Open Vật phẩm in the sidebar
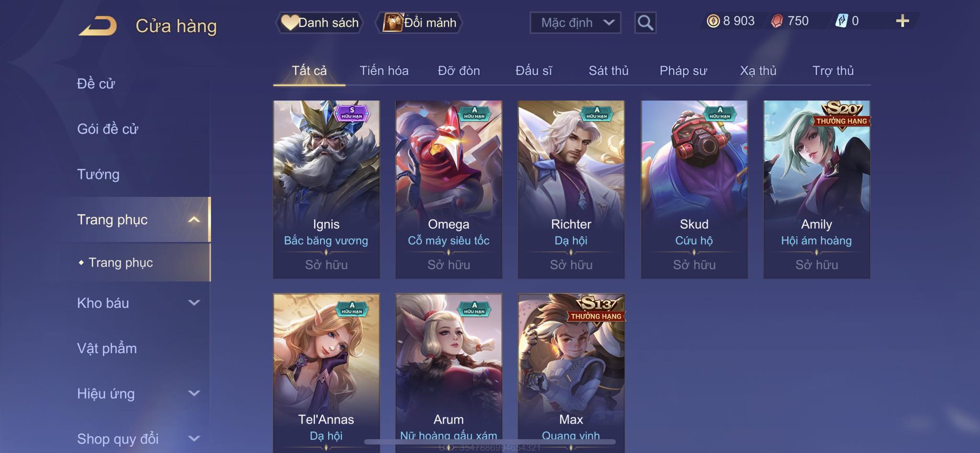Screen dimensions: 980x453 coord(107,348)
